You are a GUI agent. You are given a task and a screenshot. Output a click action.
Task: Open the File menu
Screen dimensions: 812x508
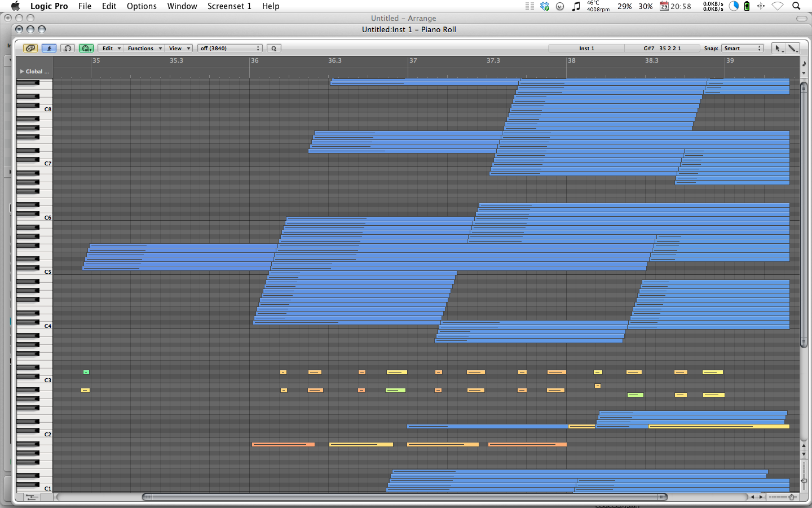coord(85,6)
